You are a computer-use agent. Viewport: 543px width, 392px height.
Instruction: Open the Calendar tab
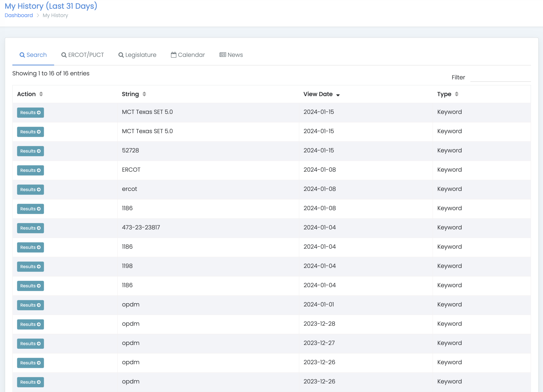(x=188, y=55)
